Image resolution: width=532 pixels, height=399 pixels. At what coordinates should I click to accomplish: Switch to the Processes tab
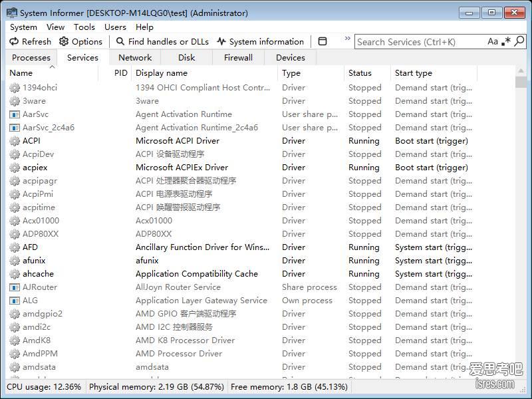pyautogui.click(x=31, y=58)
